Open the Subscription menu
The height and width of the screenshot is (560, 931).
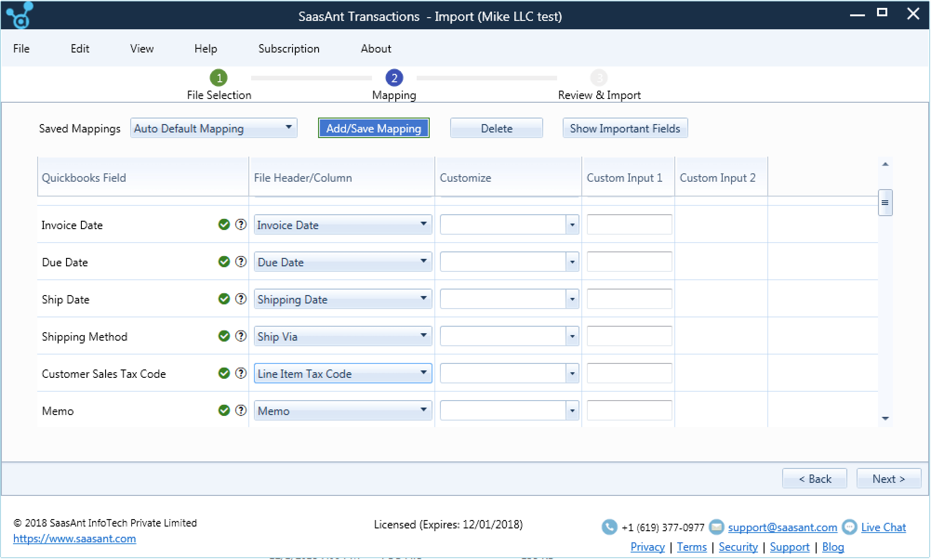coord(288,48)
